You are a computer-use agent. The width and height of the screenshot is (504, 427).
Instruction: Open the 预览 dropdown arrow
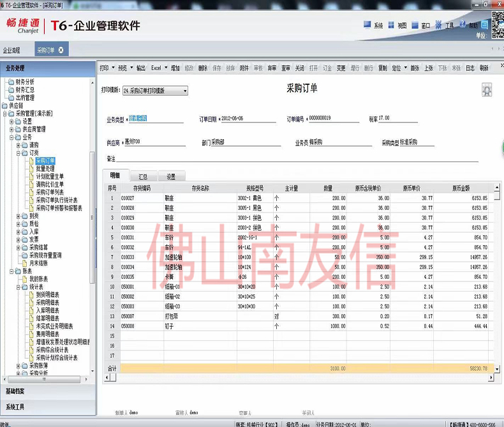click(x=131, y=68)
